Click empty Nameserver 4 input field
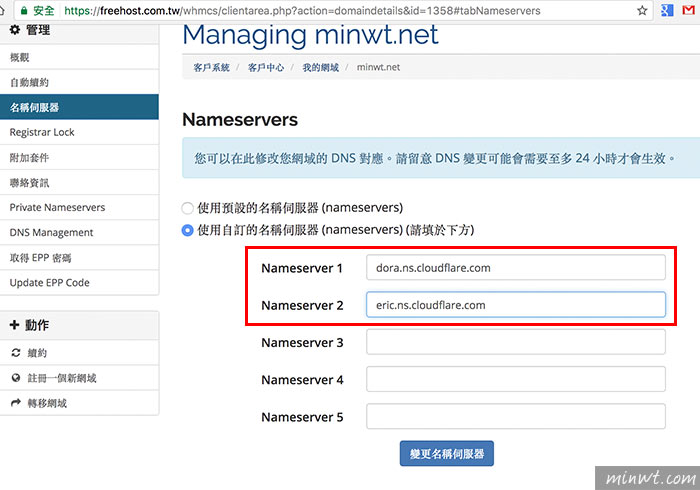 tap(516, 379)
